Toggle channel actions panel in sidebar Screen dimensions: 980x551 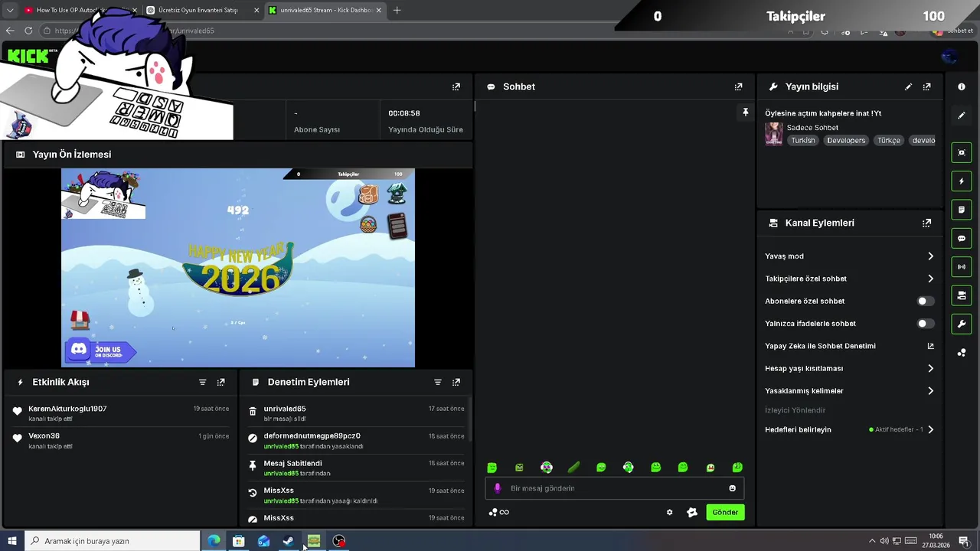tap(962, 295)
